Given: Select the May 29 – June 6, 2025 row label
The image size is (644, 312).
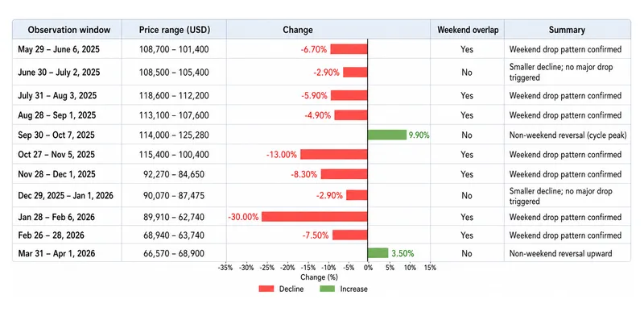Looking at the screenshot, I should [x=59, y=49].
